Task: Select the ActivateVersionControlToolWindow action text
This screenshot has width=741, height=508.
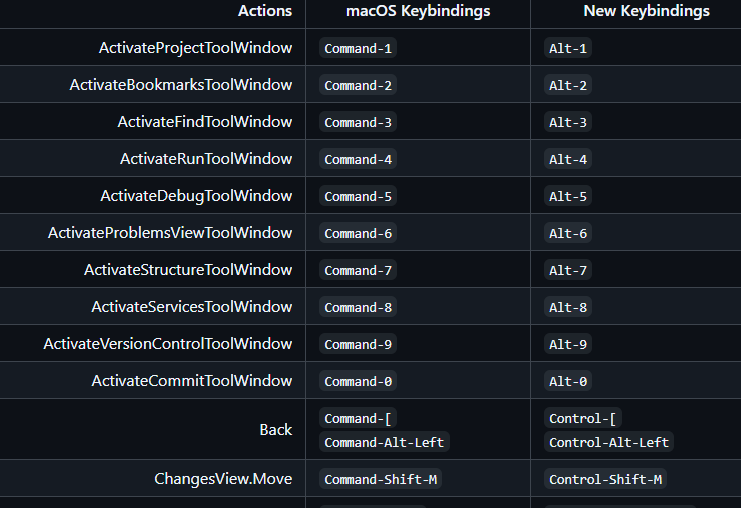Action: click(x=168, y=344)
